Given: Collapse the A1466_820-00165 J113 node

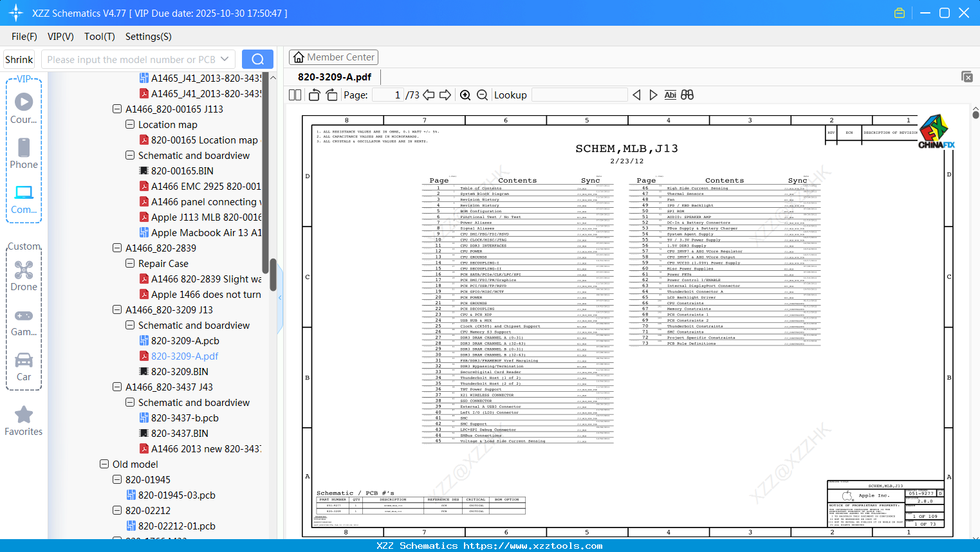Looking at the screenshot, I should pos(117,109).
